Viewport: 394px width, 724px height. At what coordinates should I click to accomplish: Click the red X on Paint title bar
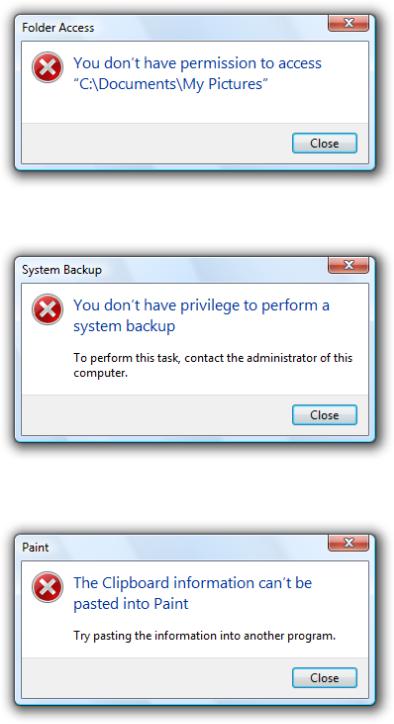349,543
